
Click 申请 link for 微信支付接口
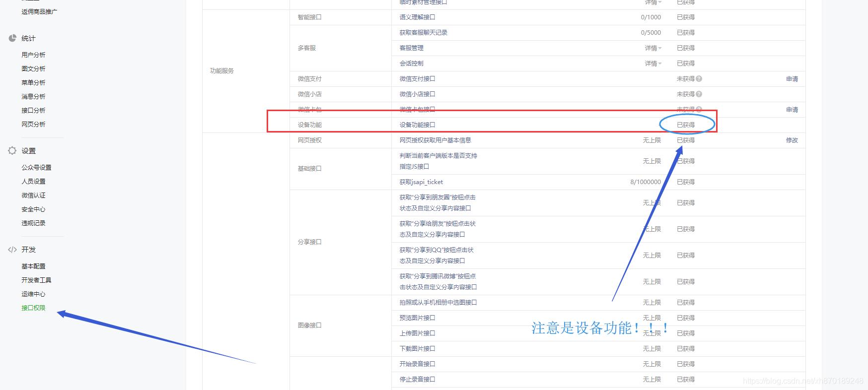pyautogui.click(x=792, y=79)
